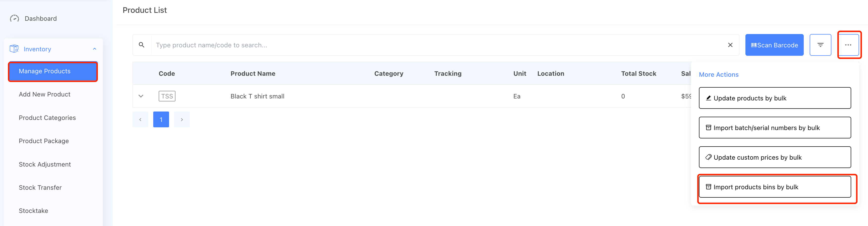Collapse the Inventory menu chevron

95,49
